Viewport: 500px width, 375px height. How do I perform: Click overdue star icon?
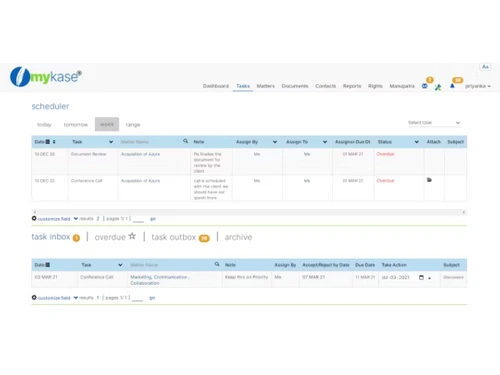click(x=132, y=236)
